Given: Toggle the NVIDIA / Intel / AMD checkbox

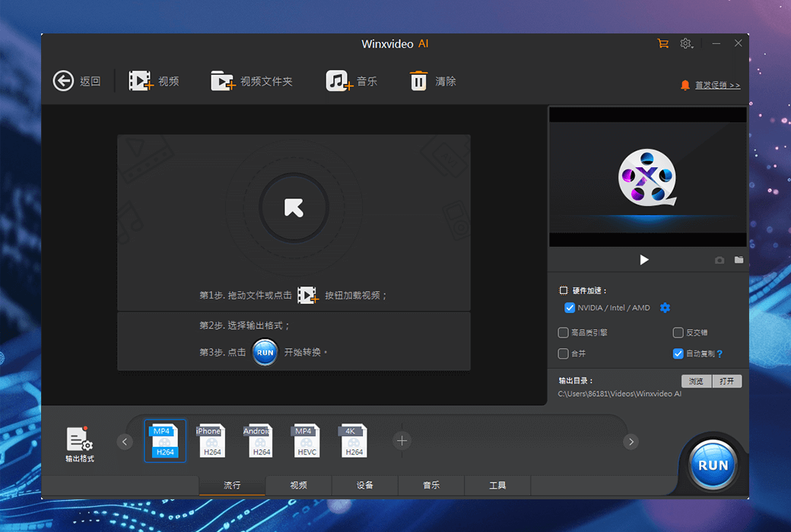Looking at the screenshot, I should (x=570, y=308).
